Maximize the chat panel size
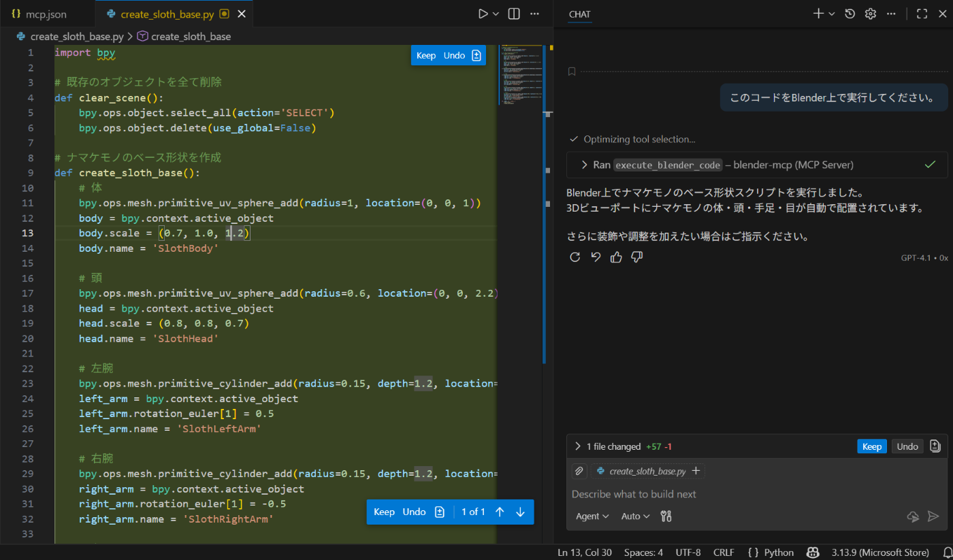 tap(922, 14)
